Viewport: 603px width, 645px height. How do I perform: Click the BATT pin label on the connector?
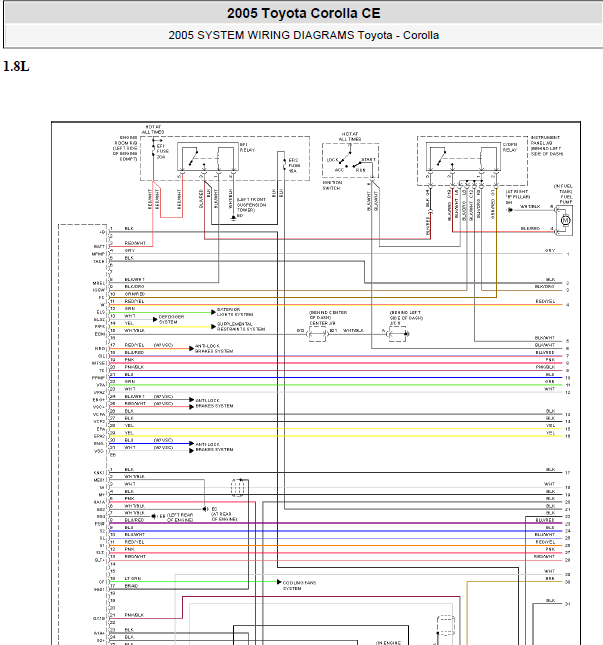[100, 246]
